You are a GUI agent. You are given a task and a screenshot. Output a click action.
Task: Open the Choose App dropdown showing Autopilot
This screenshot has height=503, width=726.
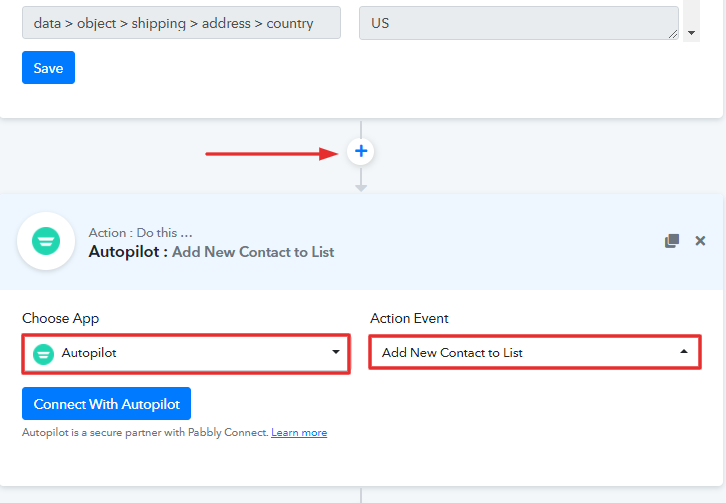coord(186,353)
